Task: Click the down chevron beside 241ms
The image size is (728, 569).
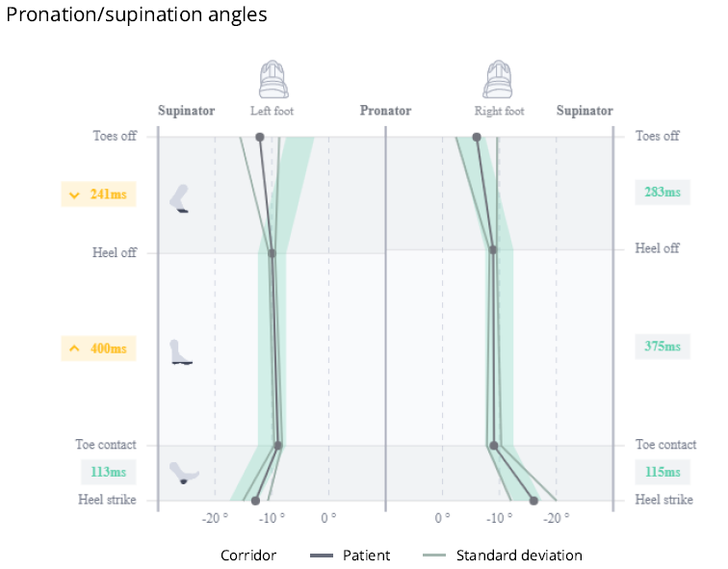Action: (74, 194)
